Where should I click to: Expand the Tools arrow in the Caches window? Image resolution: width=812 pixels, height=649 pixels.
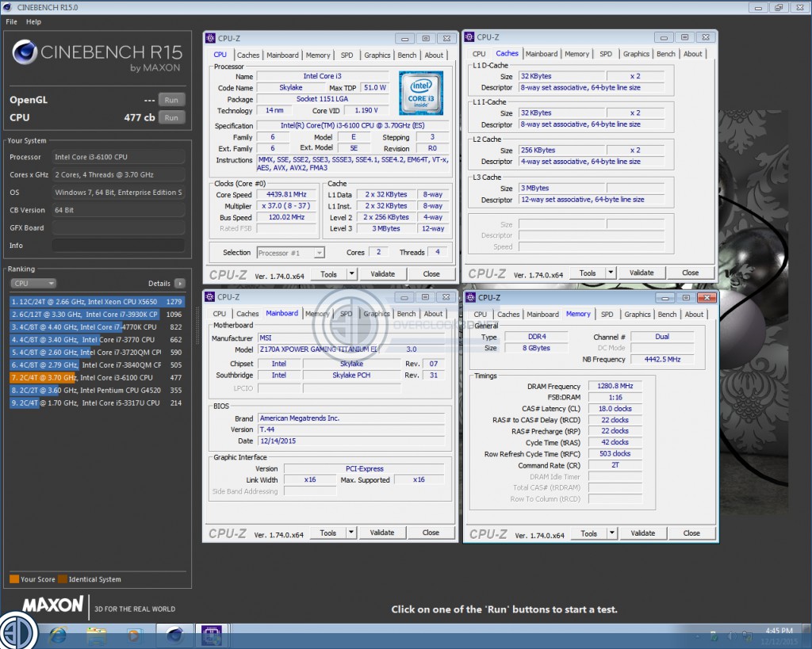click(611, 273)
